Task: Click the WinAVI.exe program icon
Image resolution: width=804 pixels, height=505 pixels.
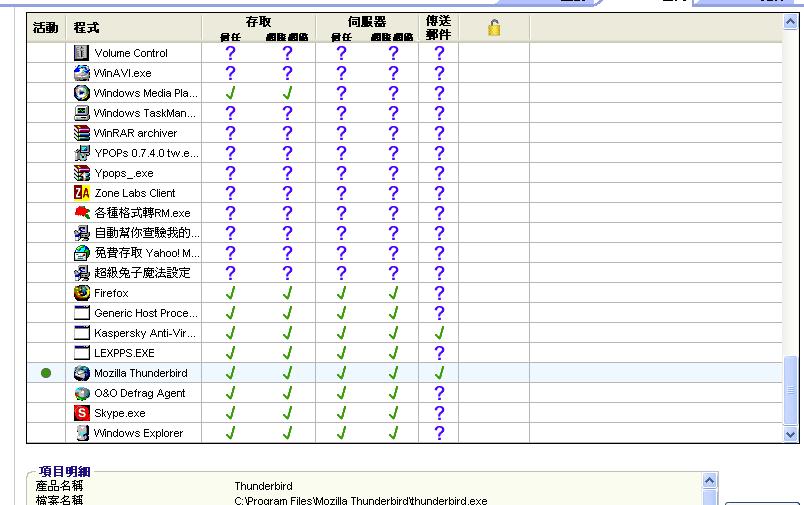Action: 82,73
